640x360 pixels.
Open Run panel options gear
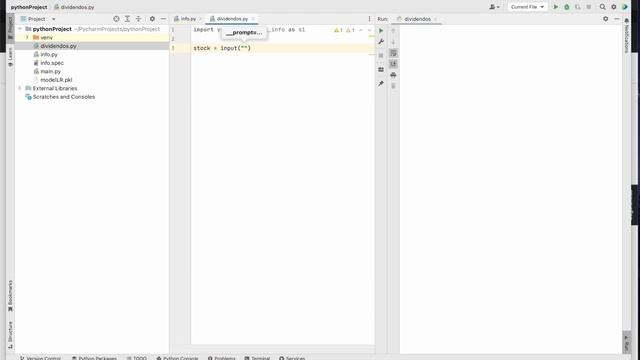tap(606, 19)
